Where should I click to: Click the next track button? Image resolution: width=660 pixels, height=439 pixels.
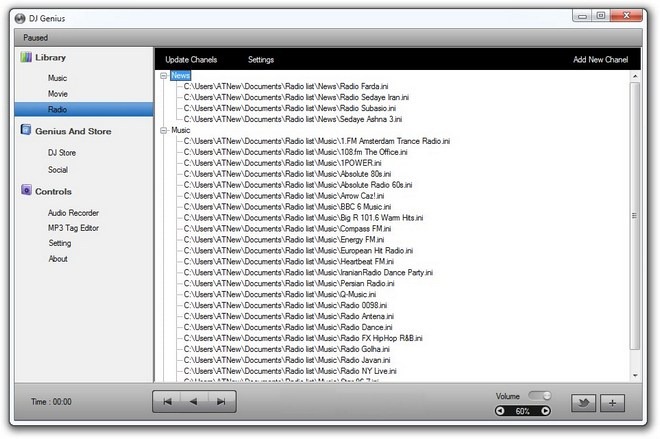tap(221, 402)
